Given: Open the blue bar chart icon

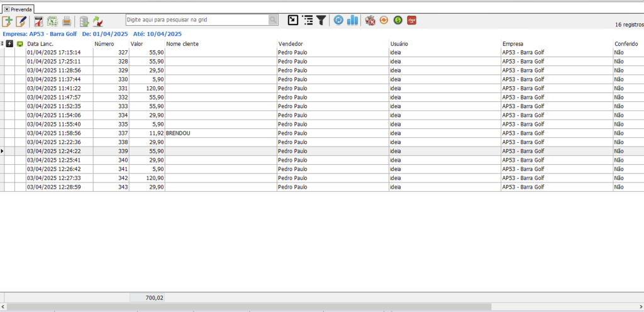Looking at the screenshot, I should point(352,20).
